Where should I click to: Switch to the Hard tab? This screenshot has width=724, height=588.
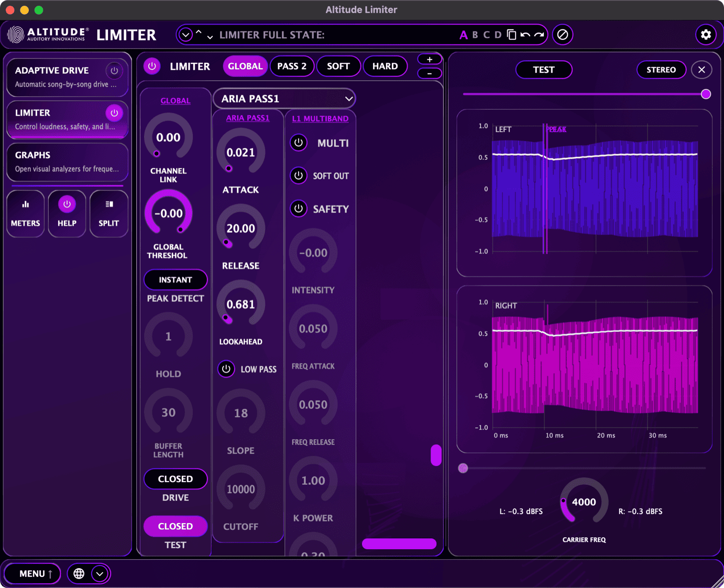[385, 66]
